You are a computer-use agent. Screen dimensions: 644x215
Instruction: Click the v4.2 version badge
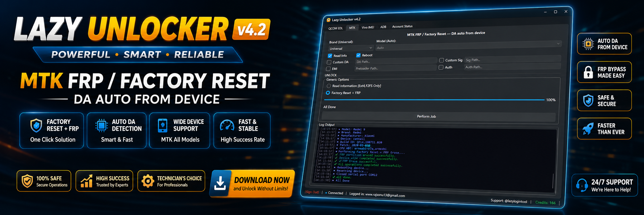(251, 29)
